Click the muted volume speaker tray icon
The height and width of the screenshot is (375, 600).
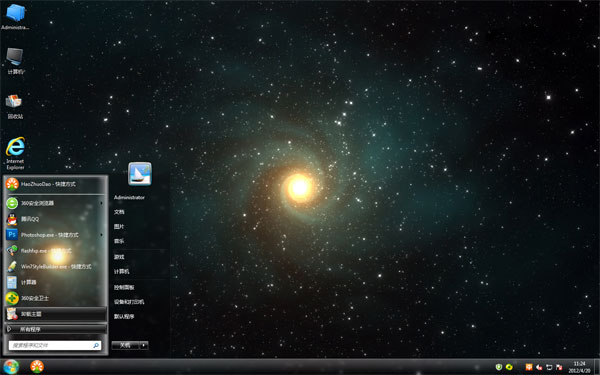(539, 367)
